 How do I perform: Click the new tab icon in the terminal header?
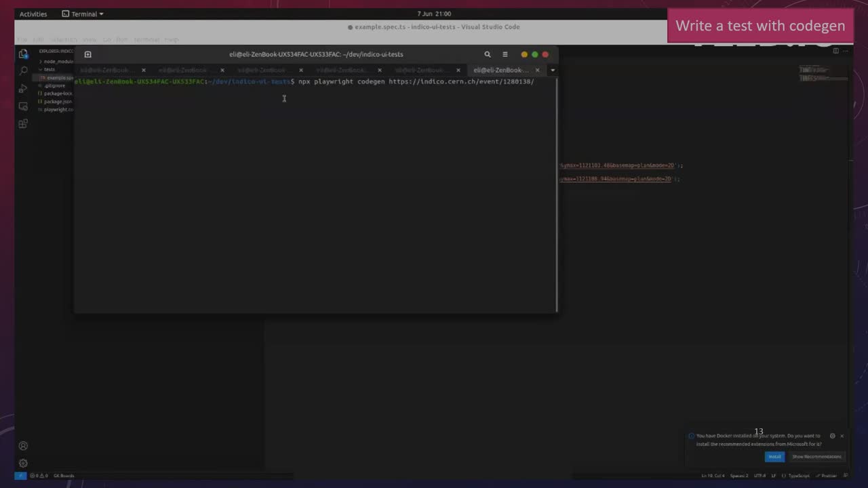pyautogui.click(x=87, y=54)
